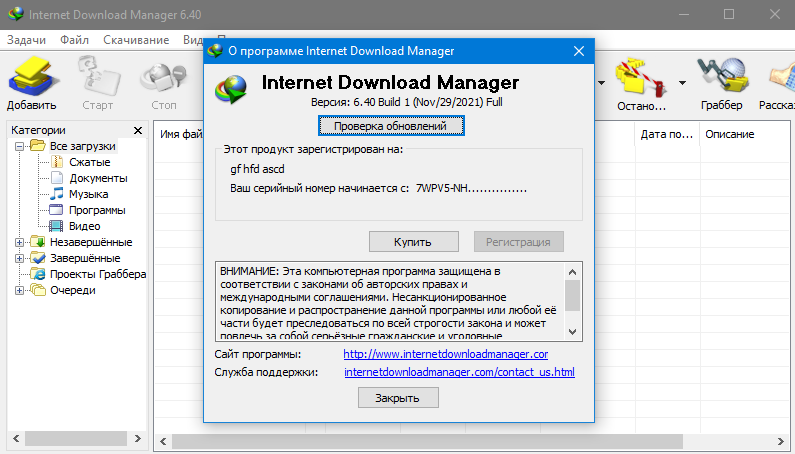Select the Программы category label

click(x=97, y=210)
